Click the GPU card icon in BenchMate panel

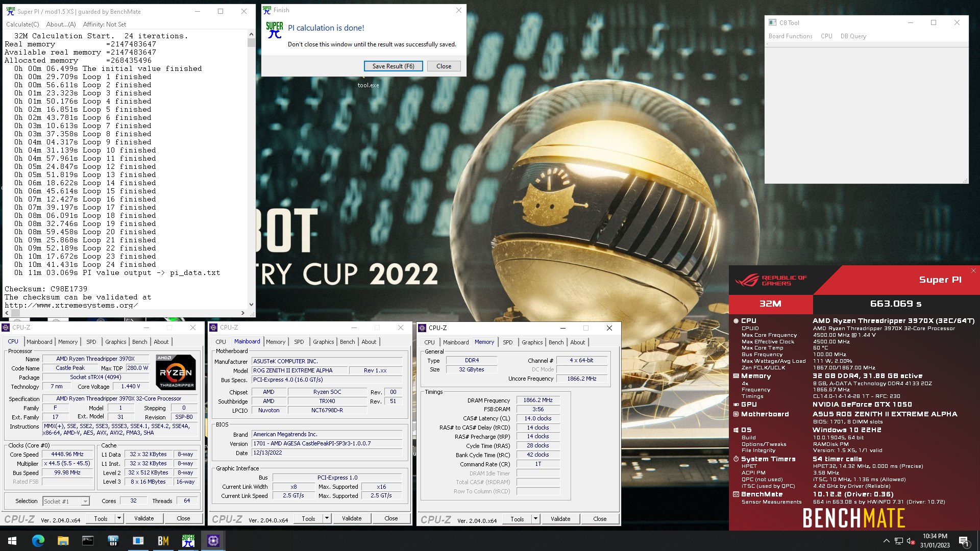736,405
